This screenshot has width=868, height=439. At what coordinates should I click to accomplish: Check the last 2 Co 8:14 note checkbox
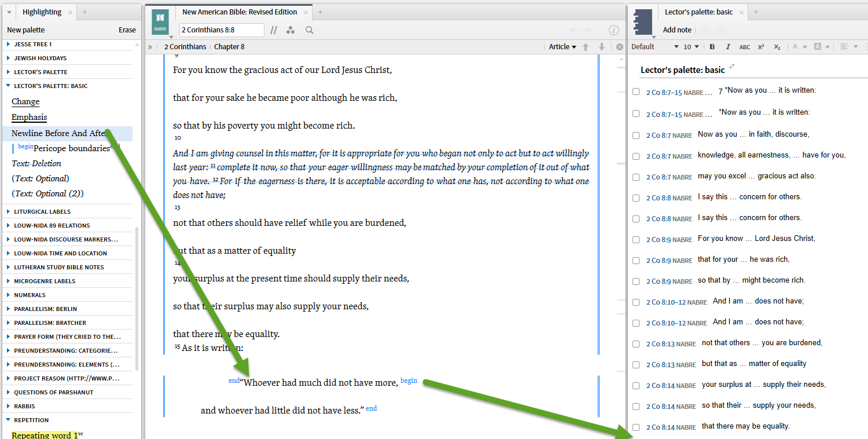[x=636, y=427]
